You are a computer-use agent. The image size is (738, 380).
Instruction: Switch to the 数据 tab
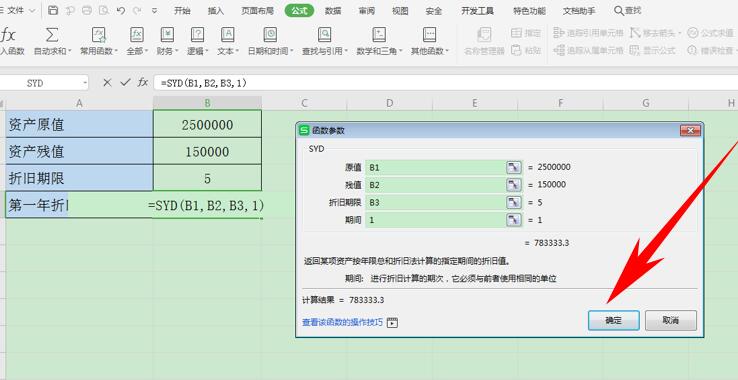tap(333, 10)
